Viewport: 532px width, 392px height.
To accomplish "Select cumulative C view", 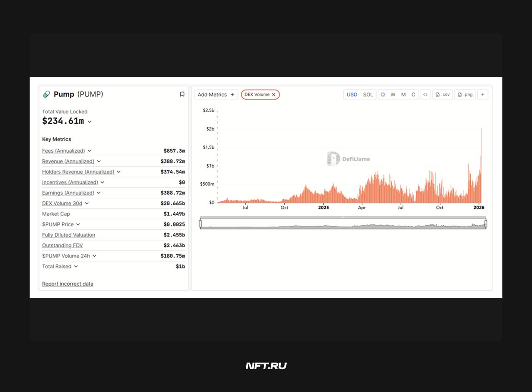I will 413,95.
